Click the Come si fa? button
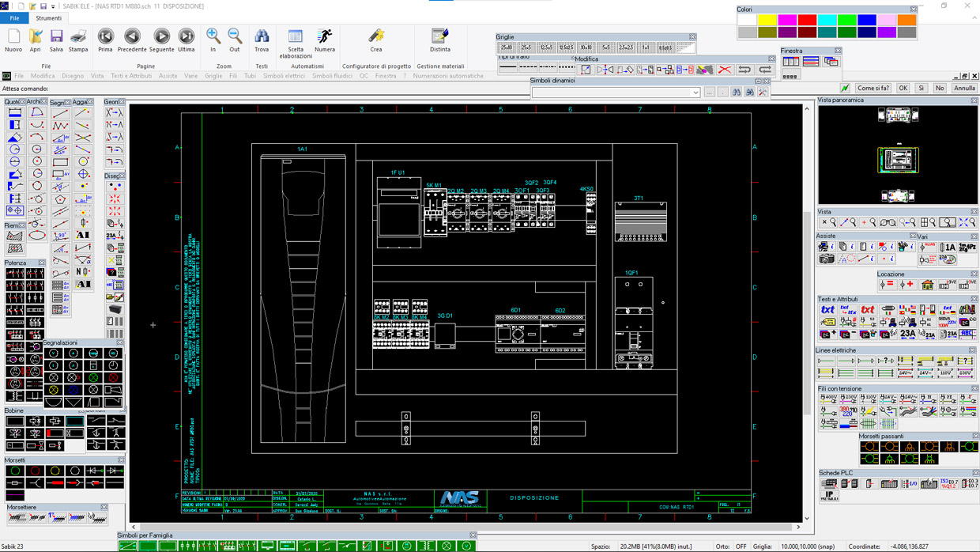This screenshot has height=552, width=980. pyautogui.click(x=873, y=89)
